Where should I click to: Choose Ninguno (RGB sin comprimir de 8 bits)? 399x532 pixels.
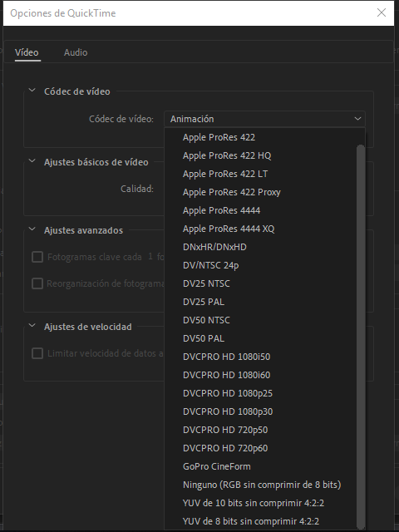pyautogui.click(x=260, y=485)
